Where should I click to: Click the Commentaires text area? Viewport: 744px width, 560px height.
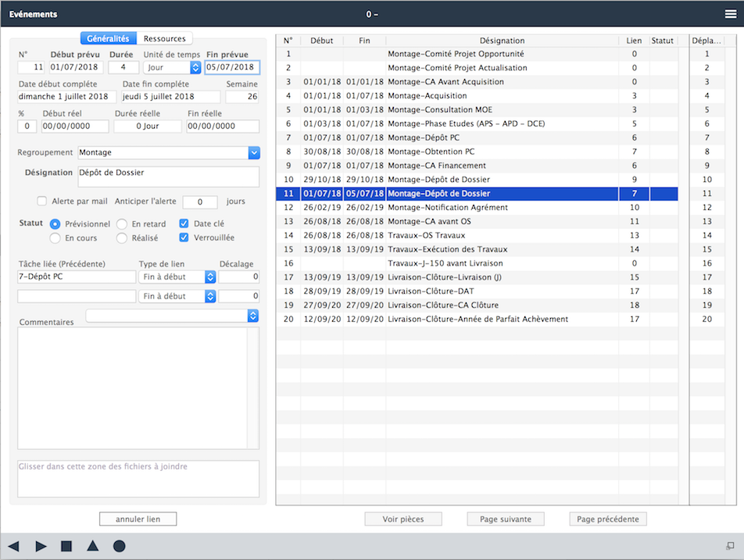tap(133, 388)
